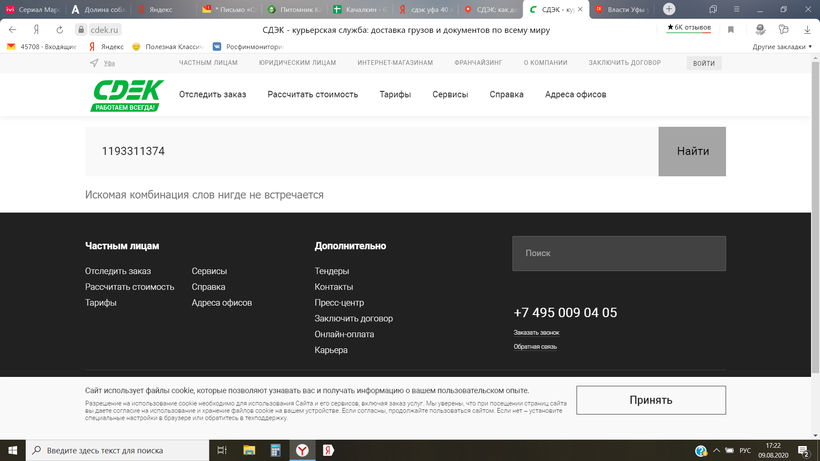Viewport: 820px width, 461px height.
Task: Click Обратная связь link
Action: tap(535, 347)
